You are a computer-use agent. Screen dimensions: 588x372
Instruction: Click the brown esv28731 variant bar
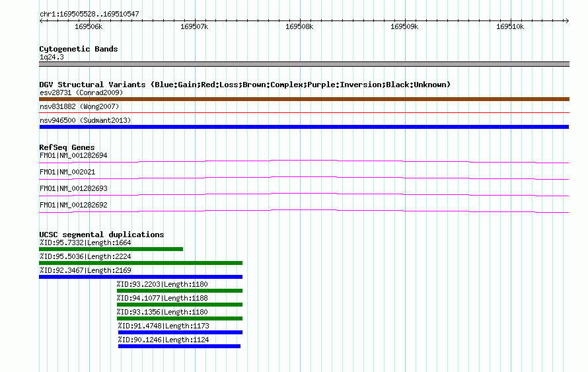(x=304, y=99)
